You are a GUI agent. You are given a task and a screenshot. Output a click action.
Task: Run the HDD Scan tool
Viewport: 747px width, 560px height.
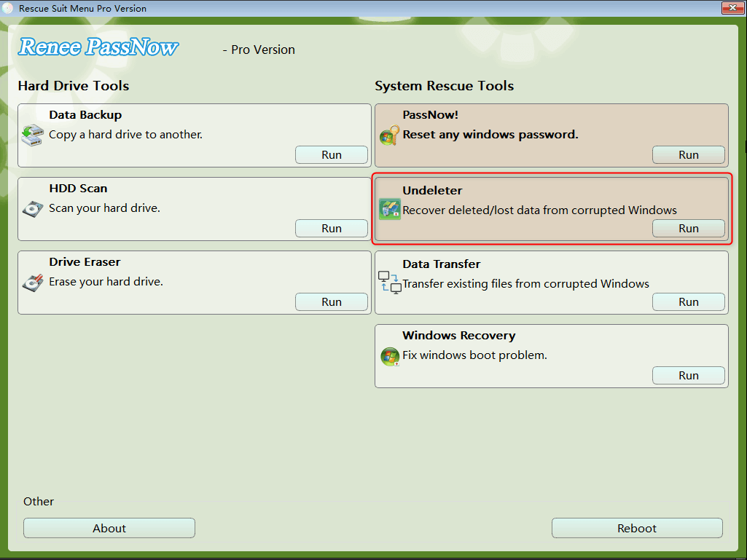pyautogui.click(x=331, y=228)
